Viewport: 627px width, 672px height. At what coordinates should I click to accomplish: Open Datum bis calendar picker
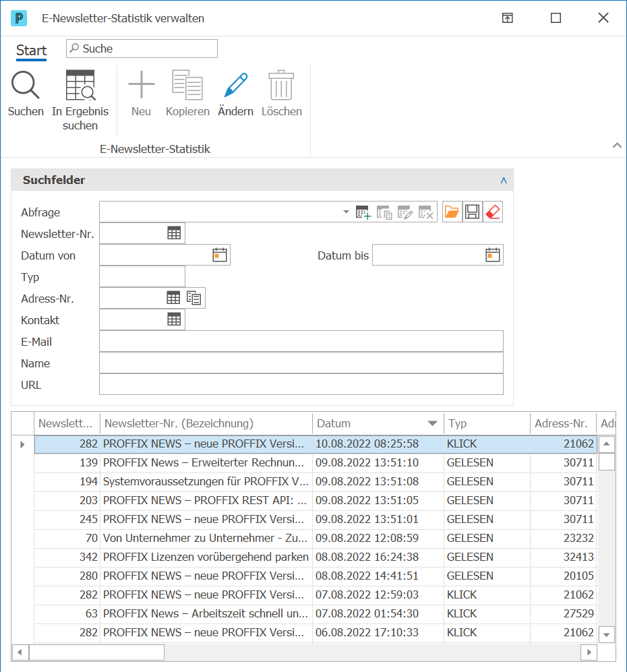[x=493, y=255]
